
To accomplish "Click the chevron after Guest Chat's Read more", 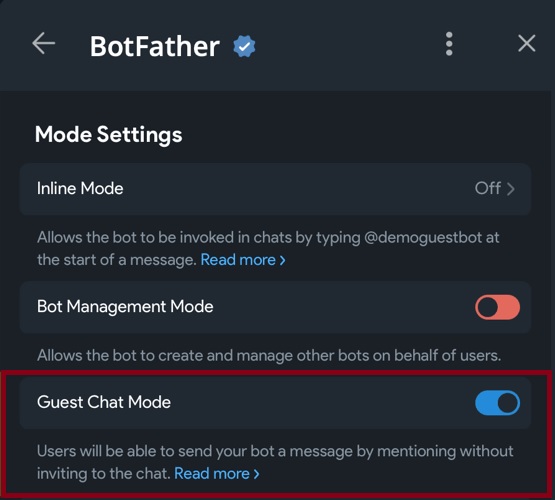I will tap(257, 474).
